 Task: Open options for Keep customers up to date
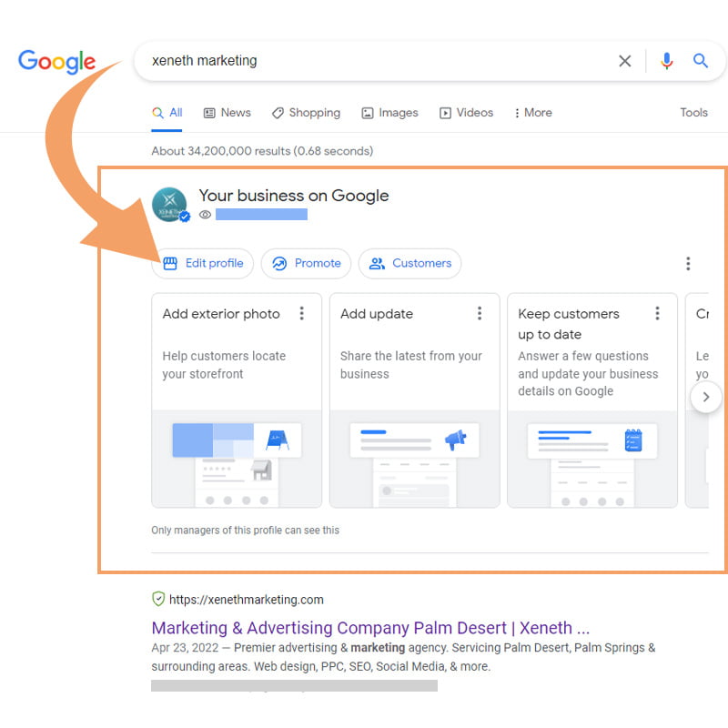click(x=657, y=314)
